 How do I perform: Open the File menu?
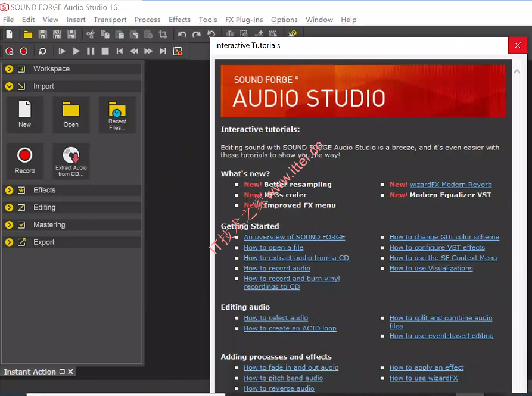coord(8,20)
